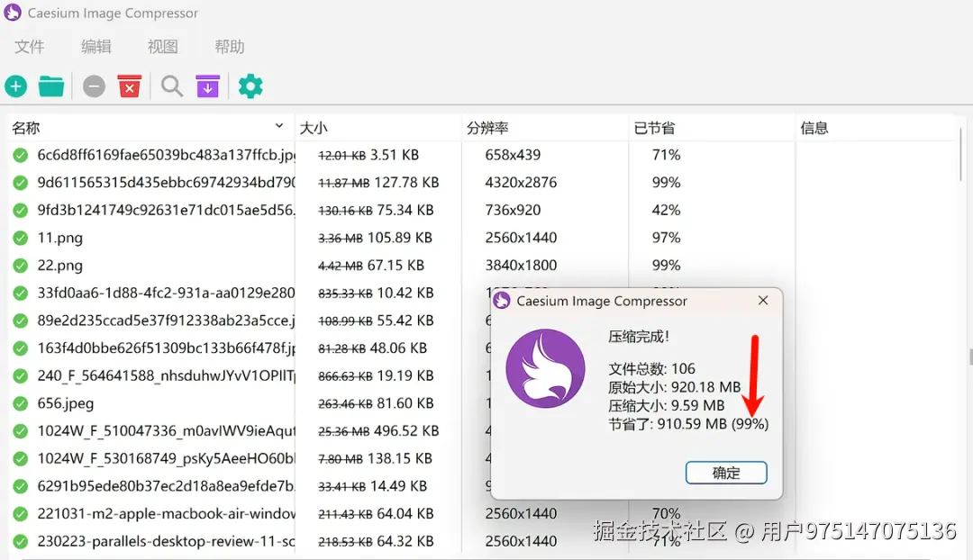Sort by 名称 column header
Image resolution: width=973 pixels, height=560 pixels.
[150, 128]
